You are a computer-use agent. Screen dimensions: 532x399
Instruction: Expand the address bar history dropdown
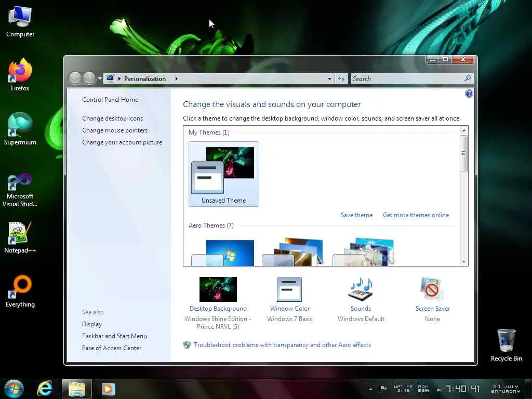(x=329, y=79)
